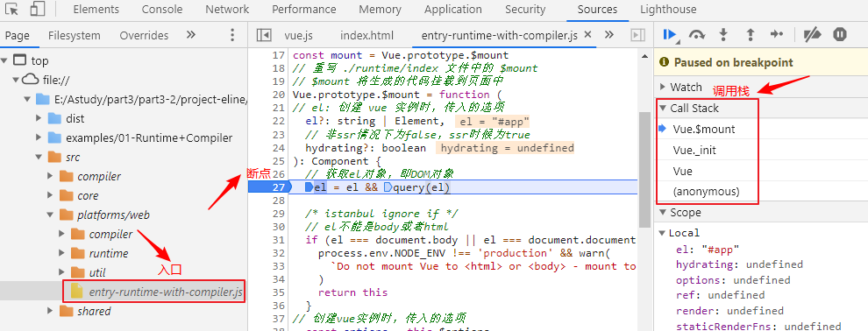Expand the runtime folder
The height and width of the screenshot is (331, 868).
(61, 253)
